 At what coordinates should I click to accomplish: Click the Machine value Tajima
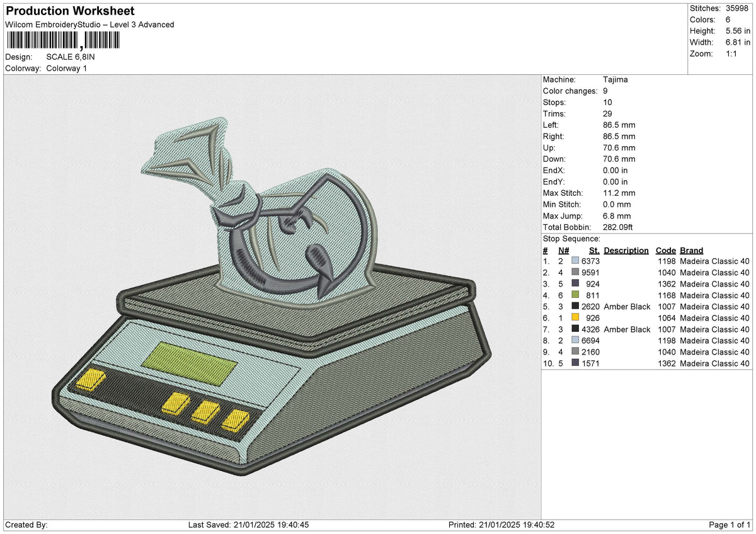tap(615, 79)
